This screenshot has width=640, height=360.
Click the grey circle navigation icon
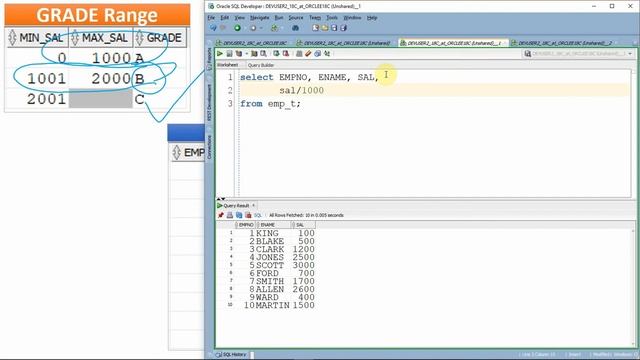tap(253, 28)
